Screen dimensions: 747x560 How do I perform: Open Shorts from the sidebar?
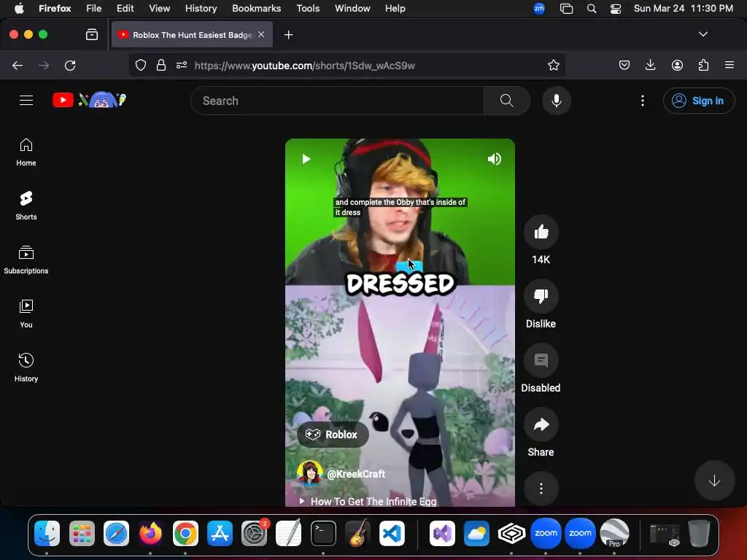tap(26, 206)
